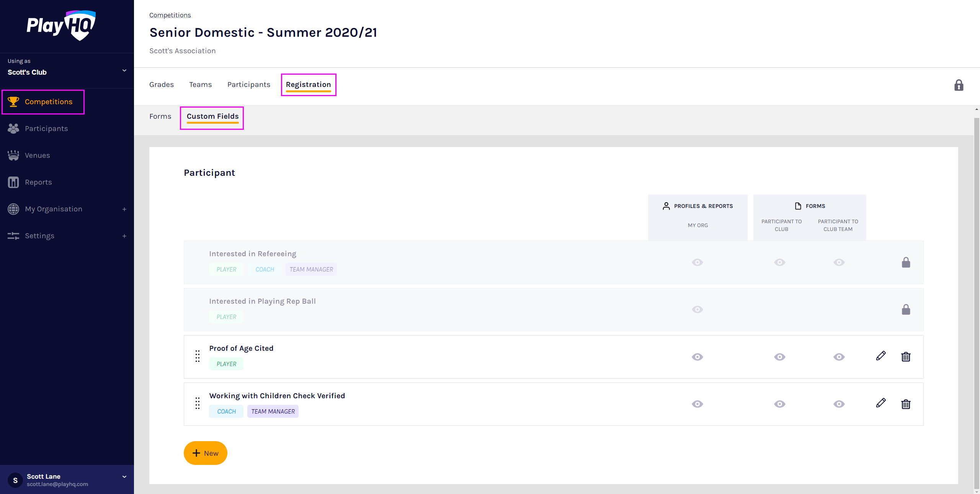Grab drag handle of Proof of Age Cited

tap(198, 356)
